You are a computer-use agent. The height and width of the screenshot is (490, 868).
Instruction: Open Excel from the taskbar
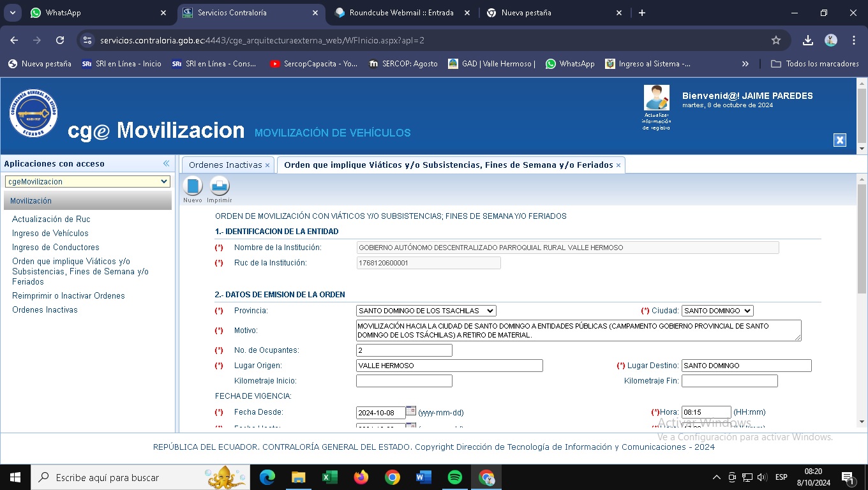[x=330, y=477]
